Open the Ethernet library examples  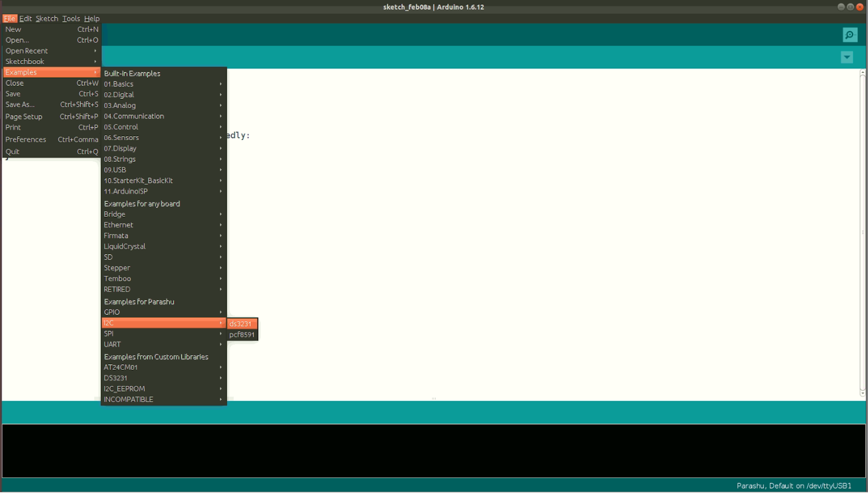pyautogui.click(x=163, y=225)
